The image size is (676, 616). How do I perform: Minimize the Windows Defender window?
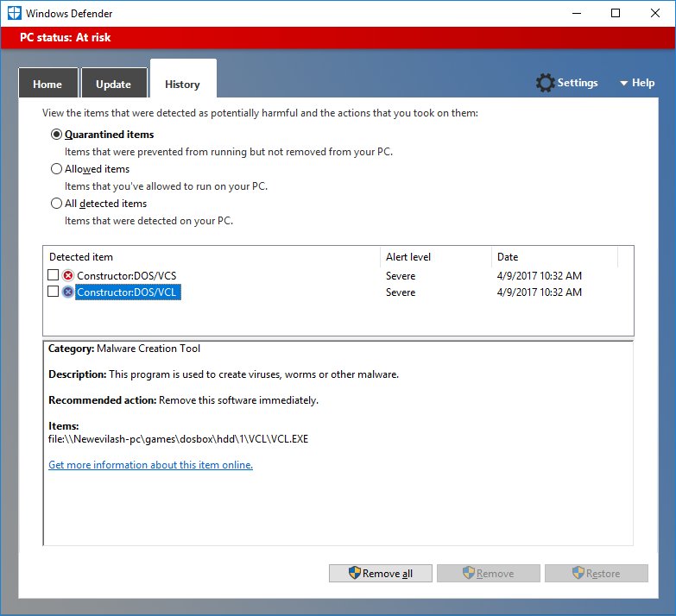click(x=577, y=13)
